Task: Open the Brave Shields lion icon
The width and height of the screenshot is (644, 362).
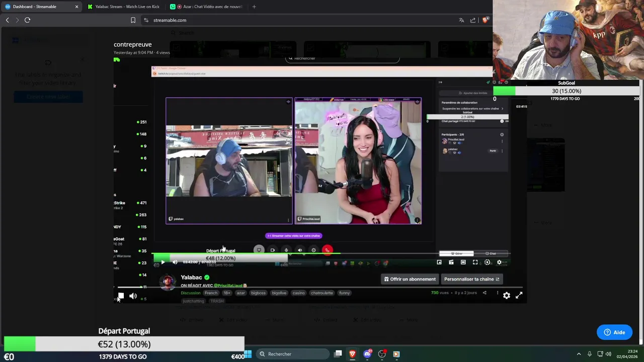Action: click(x=485, y=20)
